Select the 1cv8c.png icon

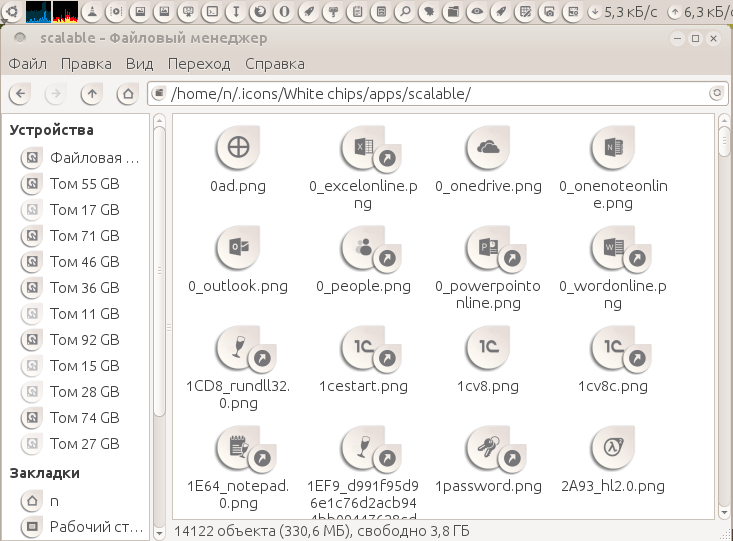tap(614, 348)
